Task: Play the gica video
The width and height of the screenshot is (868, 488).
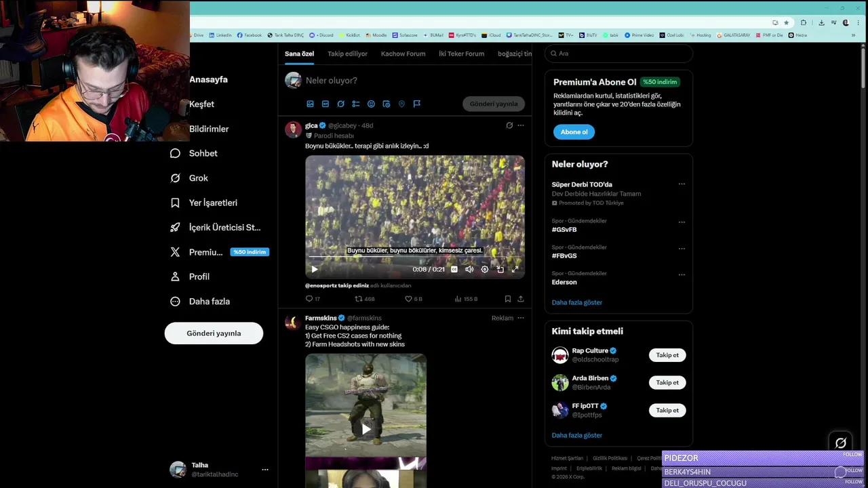Action: point(315,269)
